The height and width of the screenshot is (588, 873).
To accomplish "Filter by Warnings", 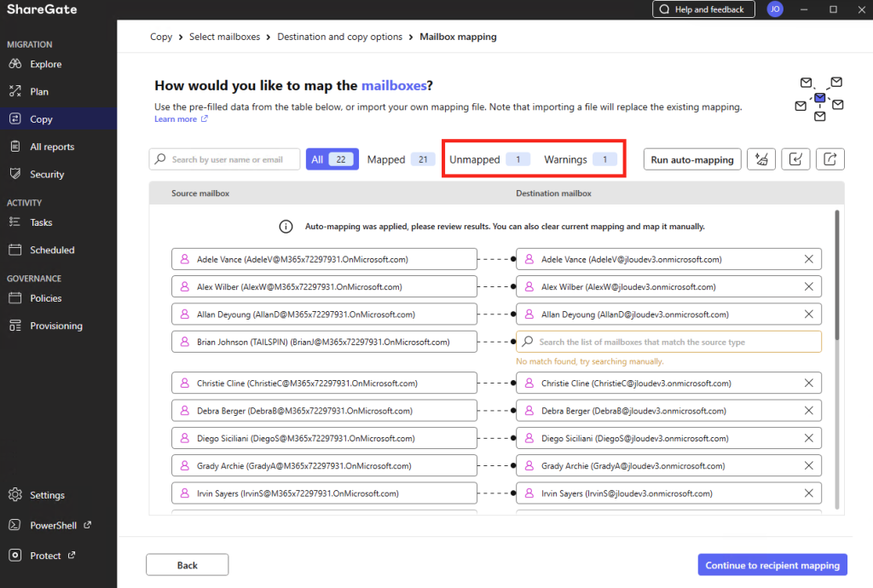I will click(580, 159).
